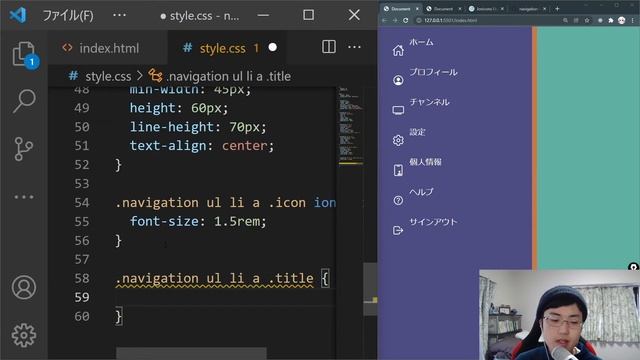Image resolution: width=640 pixels, height=360 pixels.
Task: Switch to second Document browser tab
Action: [x=443, y=9]
